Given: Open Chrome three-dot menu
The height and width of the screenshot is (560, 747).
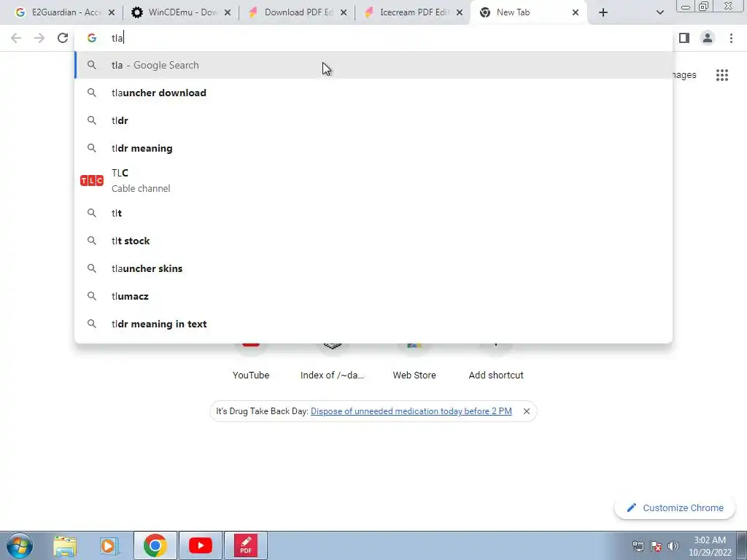Looking at the screenshot, I should click(731, 38).
